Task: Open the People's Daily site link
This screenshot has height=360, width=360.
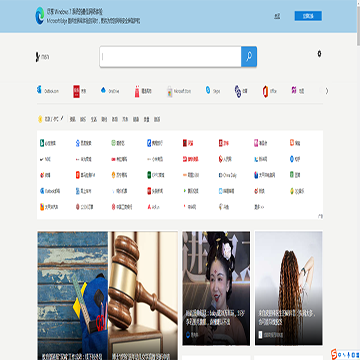Action: tap(225, 159)
